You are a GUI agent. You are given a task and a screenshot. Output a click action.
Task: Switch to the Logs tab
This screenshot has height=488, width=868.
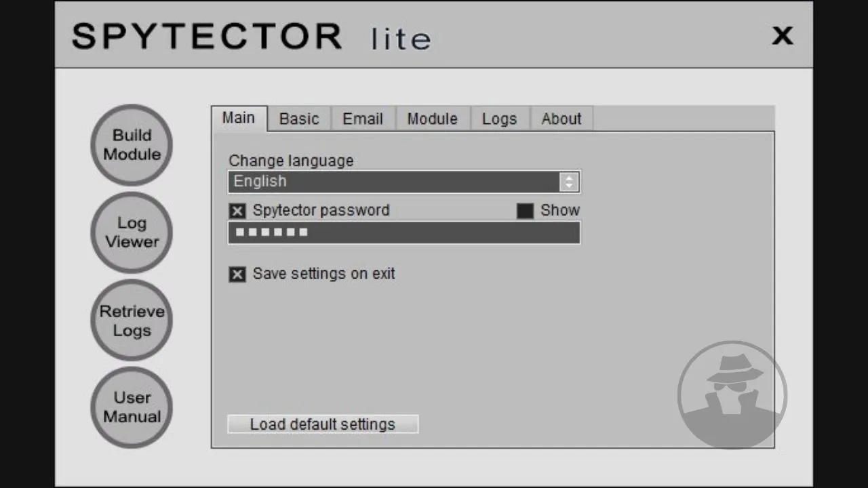tap(500, 119)
